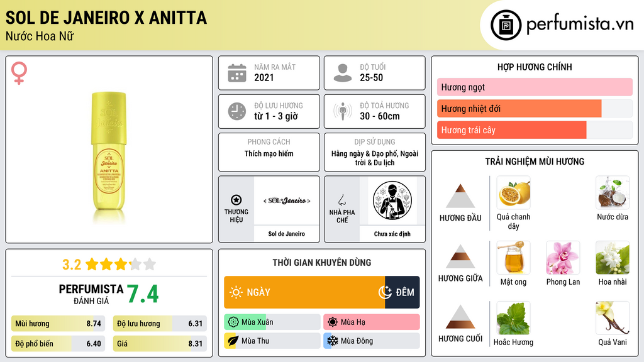Select the Mùa Đông snowflake tag
The height and width of the screenshot is (362, 644).
(x=371, y=341)
